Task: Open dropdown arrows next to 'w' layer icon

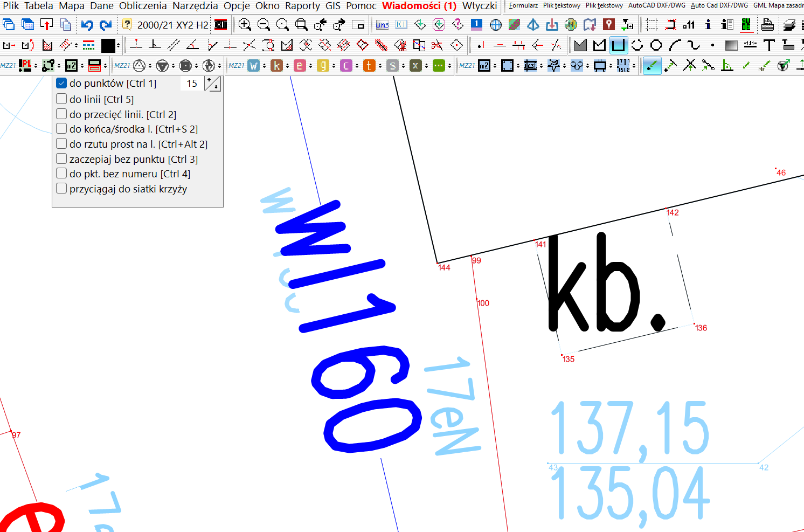Action: (265, 66)
